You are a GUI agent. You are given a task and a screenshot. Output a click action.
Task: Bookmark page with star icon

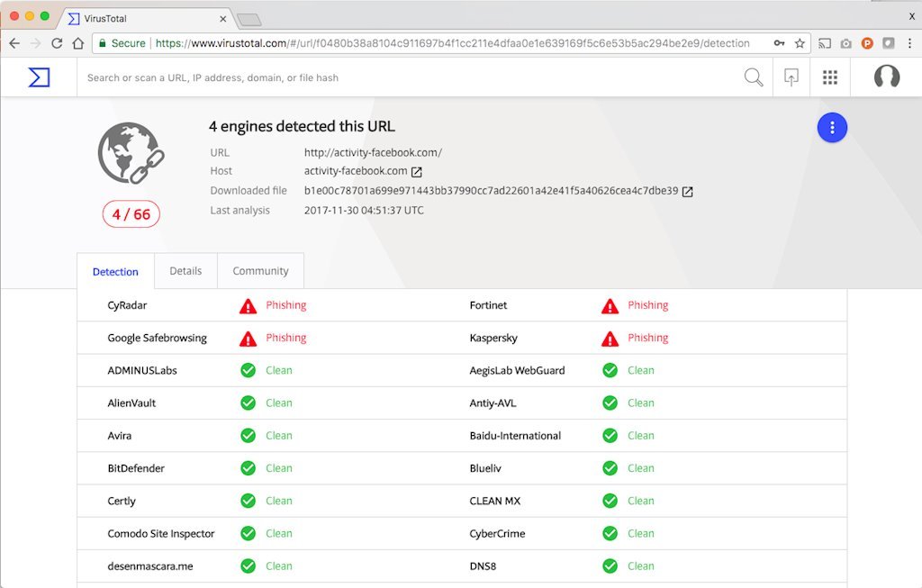coord(799,43)
